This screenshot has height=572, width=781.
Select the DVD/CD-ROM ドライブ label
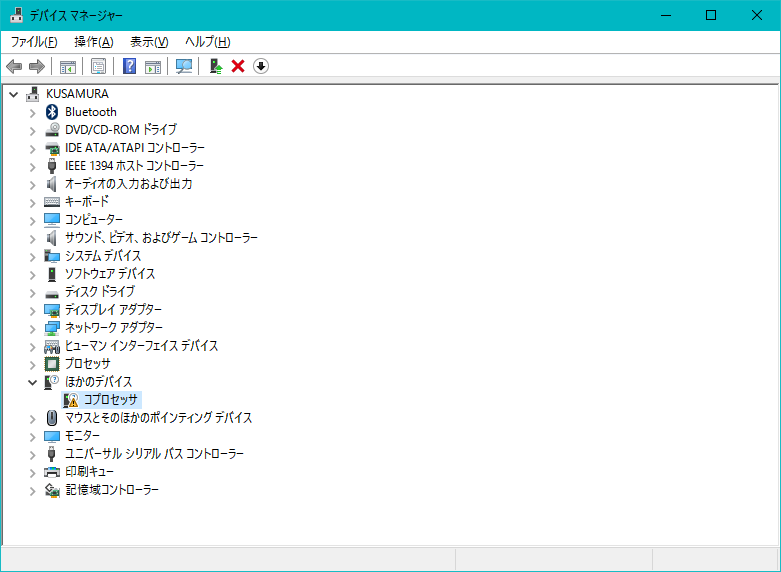pos(121,130)
